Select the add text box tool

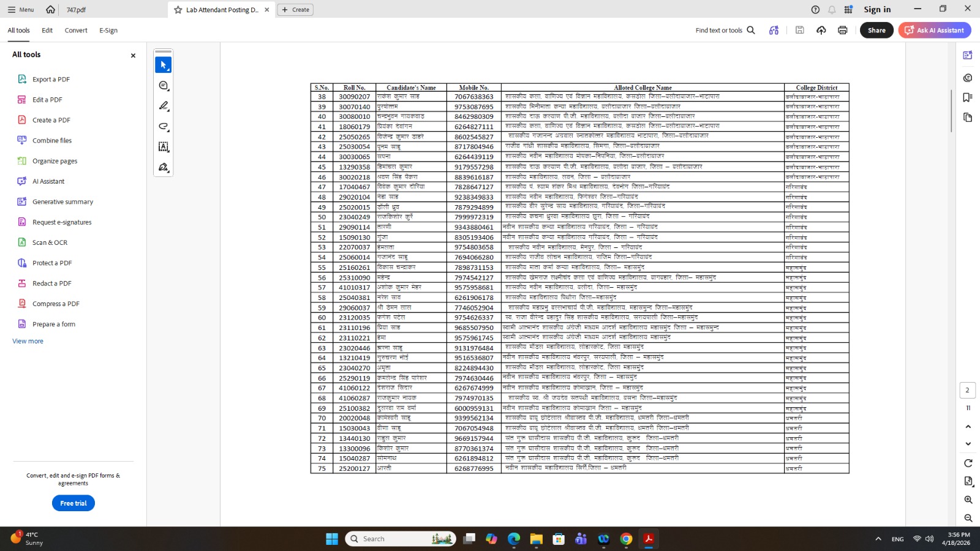(x=164, y=147)
